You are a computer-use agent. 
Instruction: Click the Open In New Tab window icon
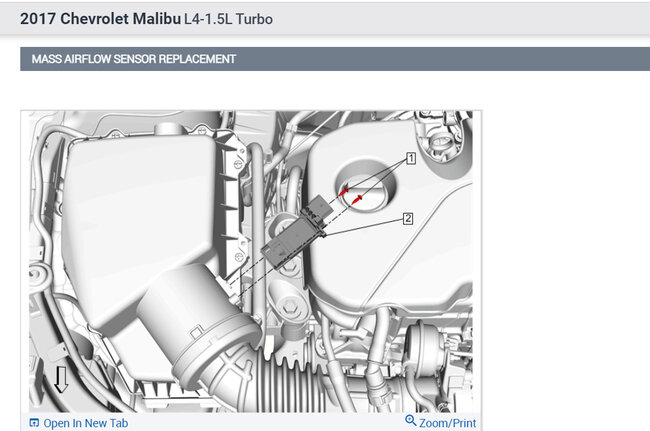point(34,423)
